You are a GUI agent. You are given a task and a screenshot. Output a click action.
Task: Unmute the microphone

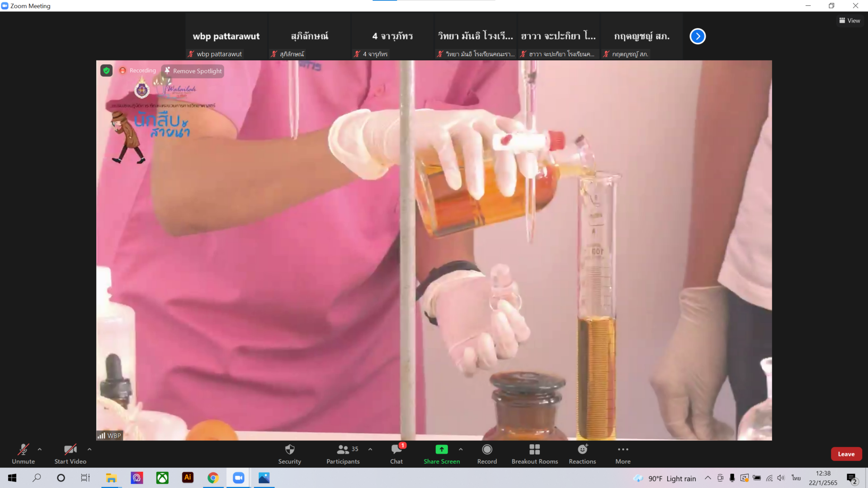(x=24, y=453)
